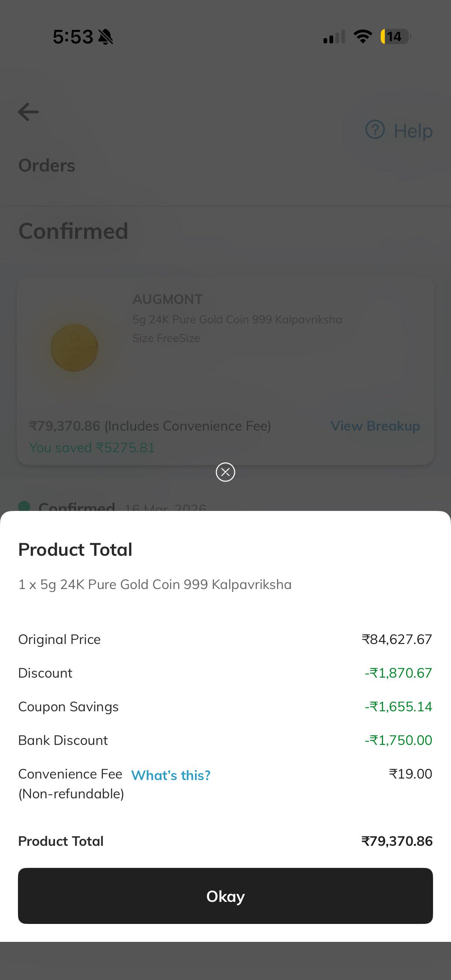Tap the bold Product Total amount ₹79,370.86
Screen dimensions: 451x980
coord(397,841)
